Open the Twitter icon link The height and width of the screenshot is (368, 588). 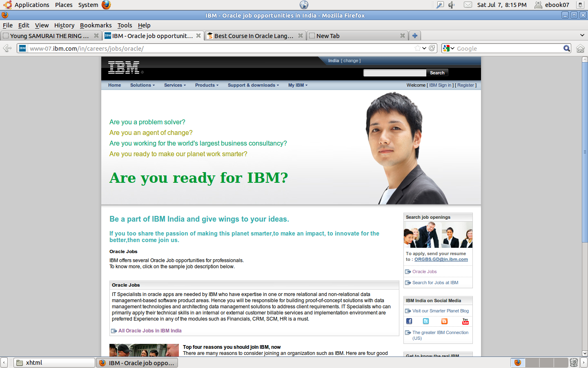426,321
